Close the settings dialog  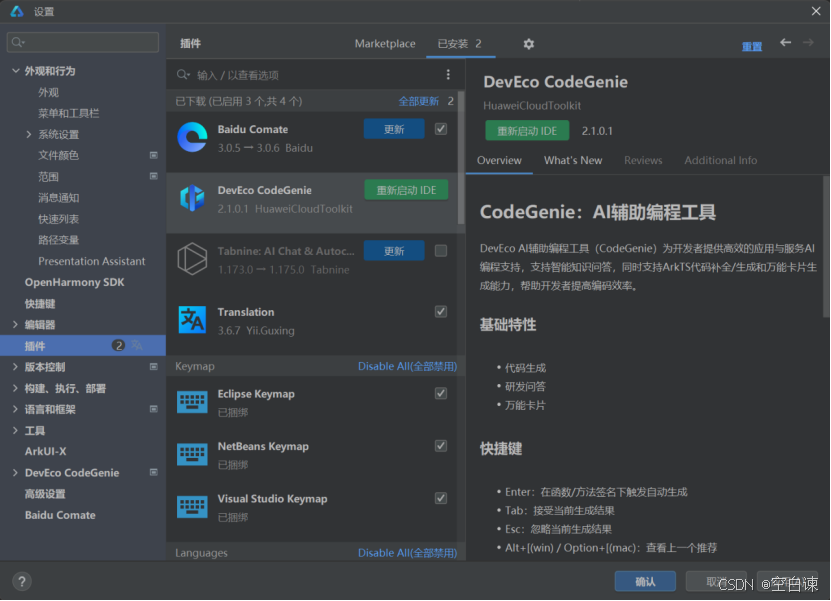[816, 11]
